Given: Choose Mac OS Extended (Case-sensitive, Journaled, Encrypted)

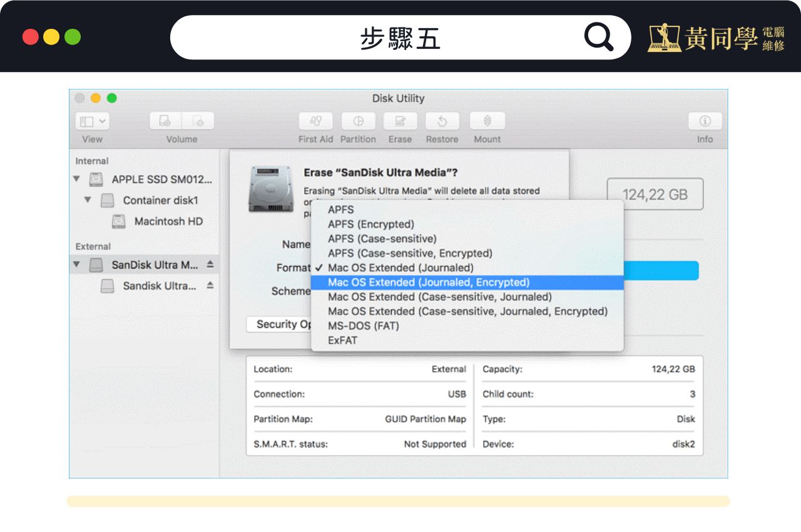Looking at the screenshot, I should [467, 311].
